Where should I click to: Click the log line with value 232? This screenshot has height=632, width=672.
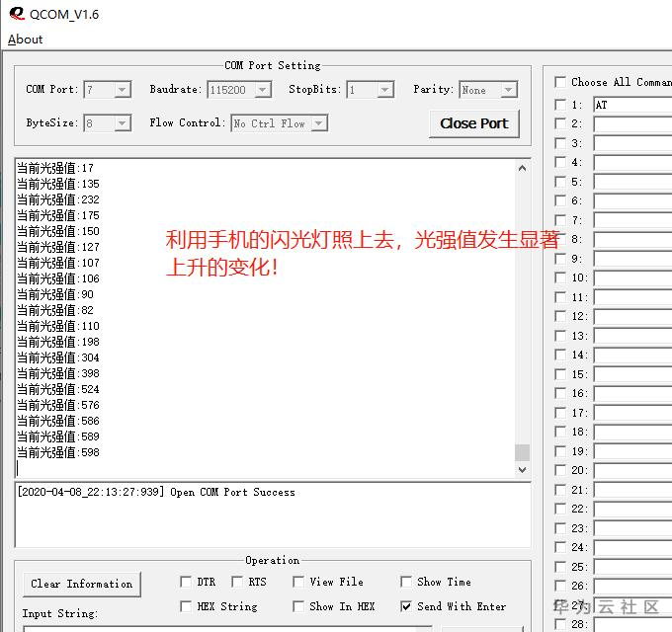click(58, 199)
